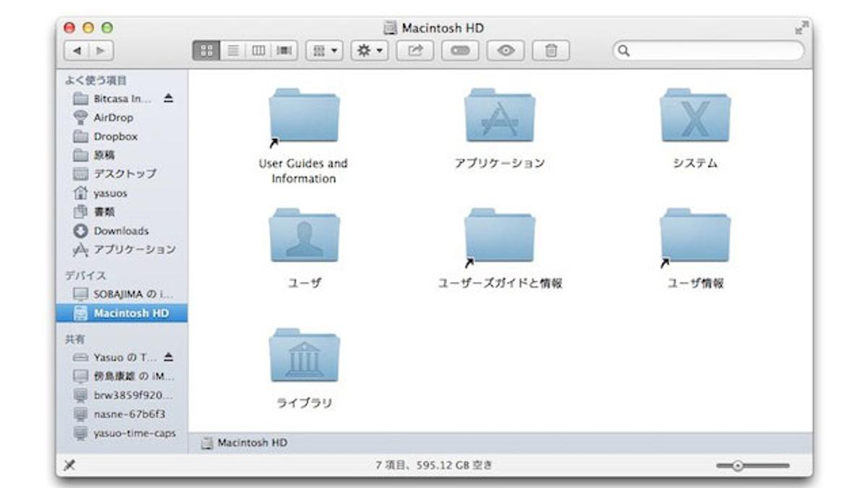Open the gear action menu
Image resolution: width=868 pixels, height=488 pixels.
369,51
